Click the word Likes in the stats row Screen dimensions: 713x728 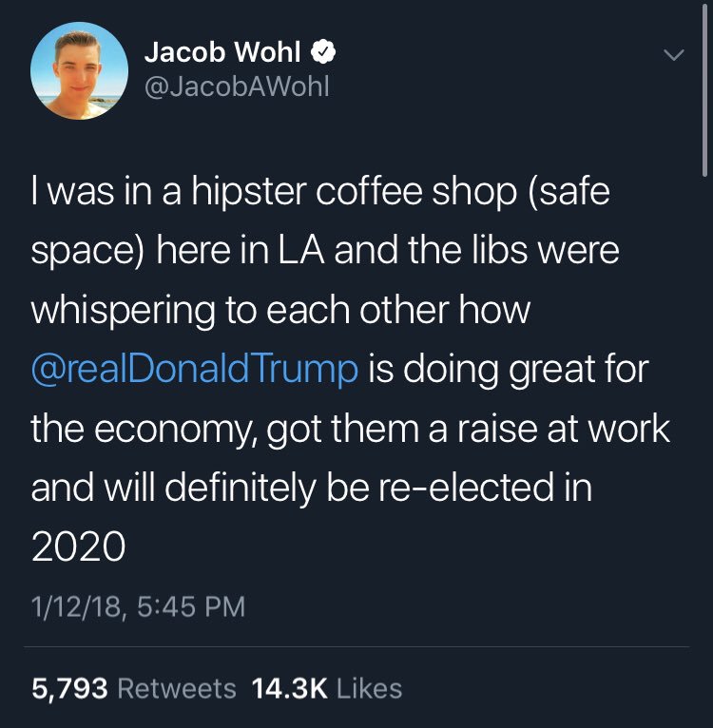pyautogui.click(x=369, y=688)
